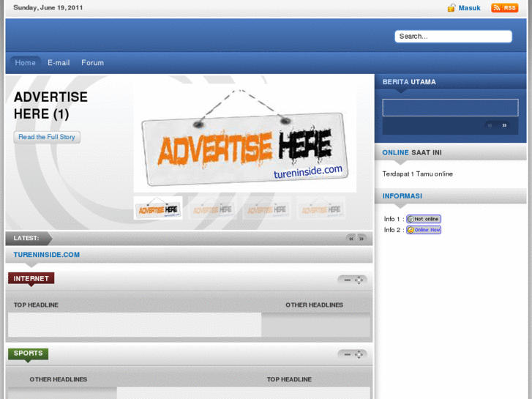The image size is (532, 399).
Task: Click the ADVERTISE HERE (1) headline
Action: pyautogui.click(x=50, y=105)
